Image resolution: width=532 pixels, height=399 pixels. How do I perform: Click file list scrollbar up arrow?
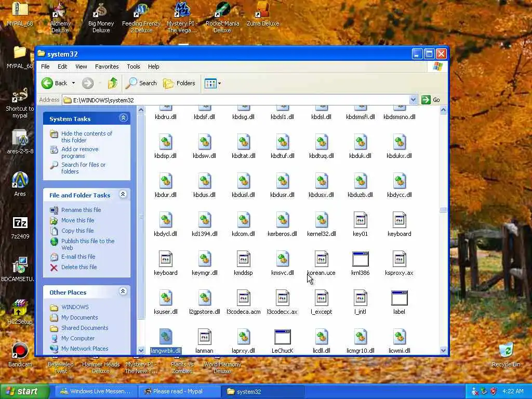pyautogui.click(x=443, y=110)
